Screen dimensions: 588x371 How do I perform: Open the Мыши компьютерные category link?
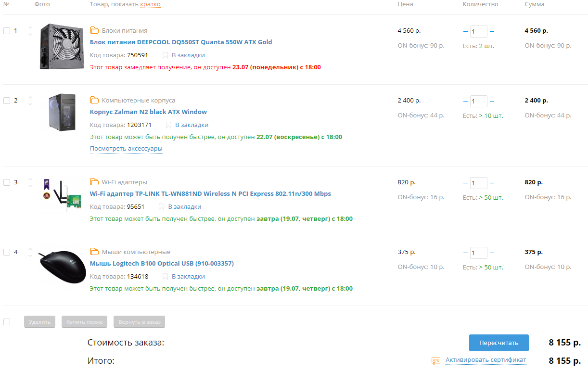point(136,252)
